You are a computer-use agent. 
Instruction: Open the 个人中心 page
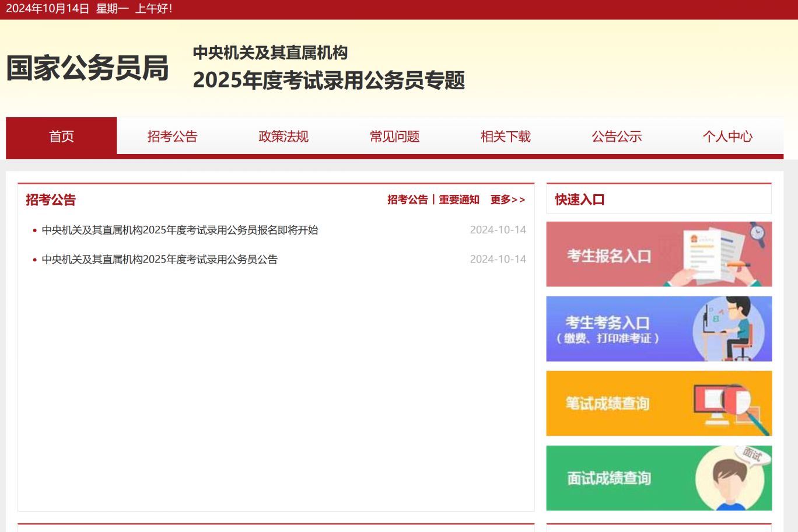click(x=727, y=136)
